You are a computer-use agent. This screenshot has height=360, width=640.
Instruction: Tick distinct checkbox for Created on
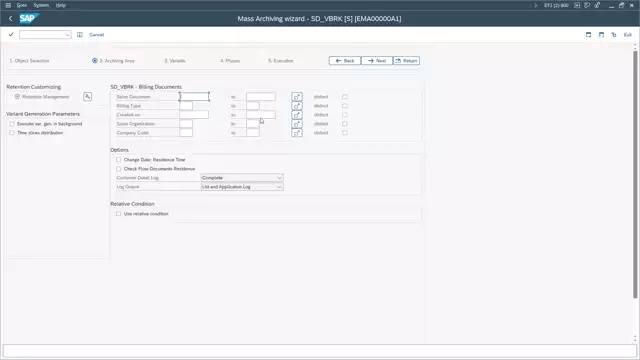[x=345, y=115]
